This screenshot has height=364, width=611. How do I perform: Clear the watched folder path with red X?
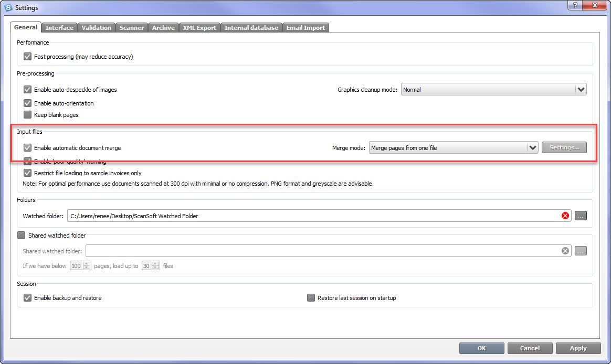coord(565,215)
